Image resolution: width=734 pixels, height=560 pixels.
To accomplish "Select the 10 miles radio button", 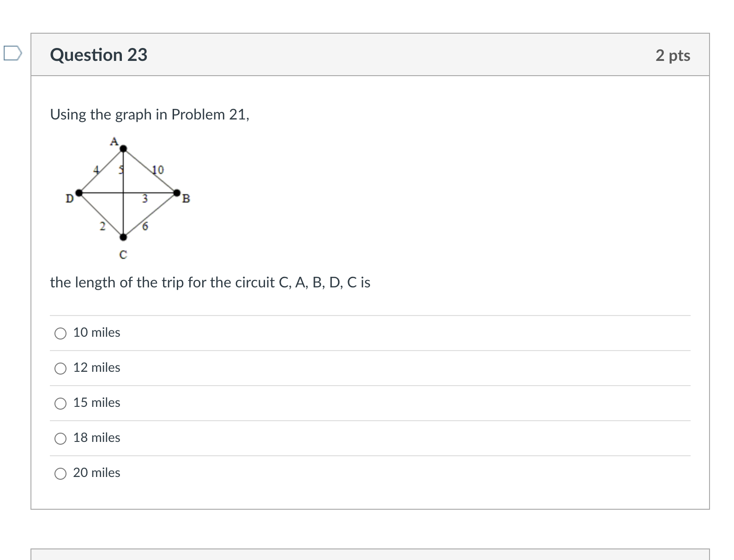I will pos(60,333).
